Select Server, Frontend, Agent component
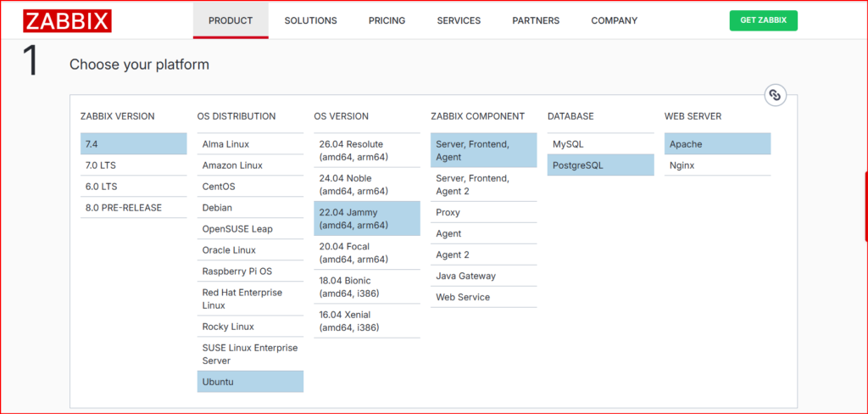Viewport: 868px width, 414px height. pyautogui.click(x=484, y=150)
